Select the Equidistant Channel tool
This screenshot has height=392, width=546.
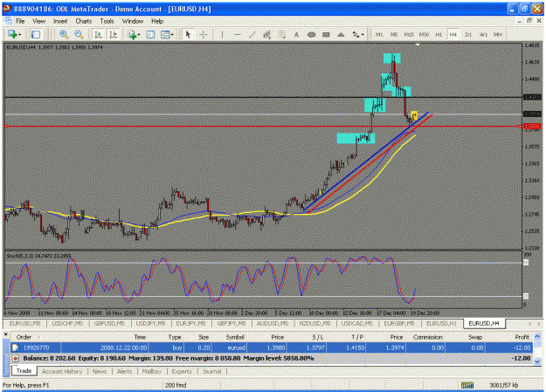(266, 34)
